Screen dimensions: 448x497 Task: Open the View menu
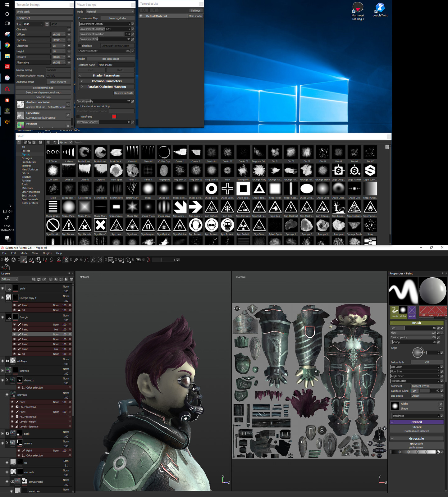click(x=35, y=253)
